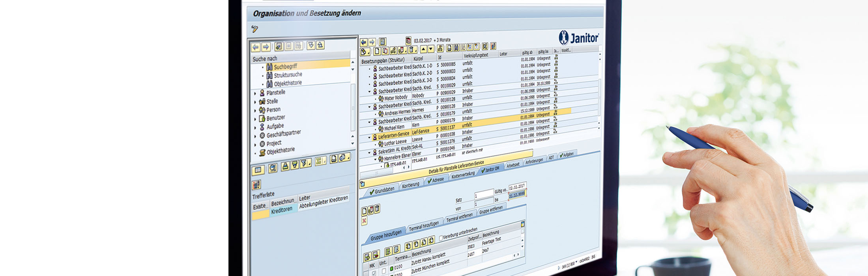This screenshot has height=276, width=868.
Task: Click the back arrow in the search panel
Action: [256, 47]
